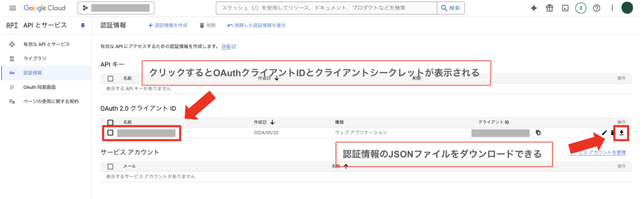
Task: Click the 種類 column header
Action: coord(339,122)
